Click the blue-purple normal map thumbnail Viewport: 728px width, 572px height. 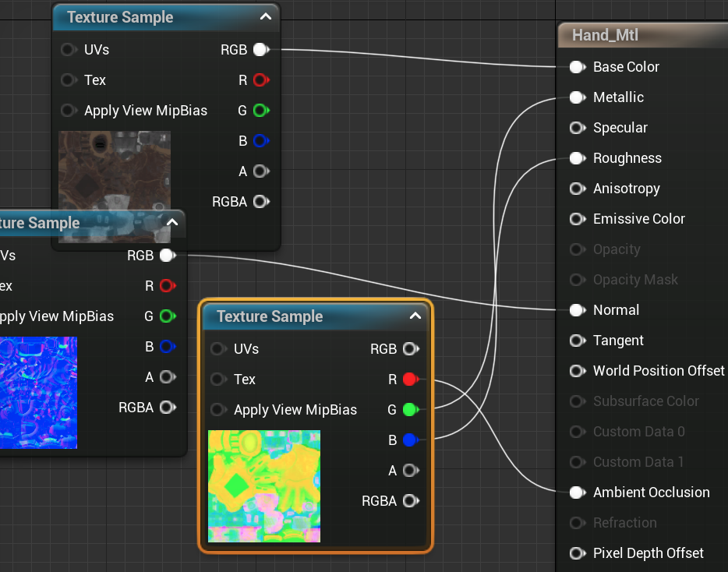(x=39, y=392)
